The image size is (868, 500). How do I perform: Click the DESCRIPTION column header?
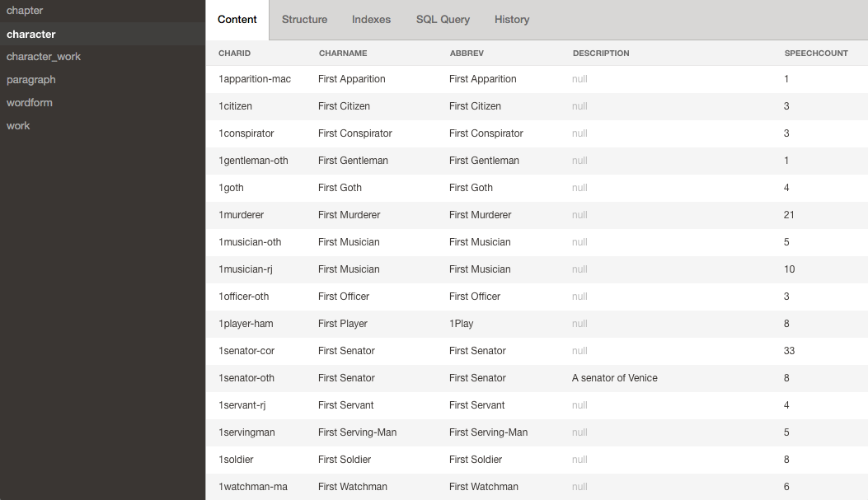click(601, 54)
